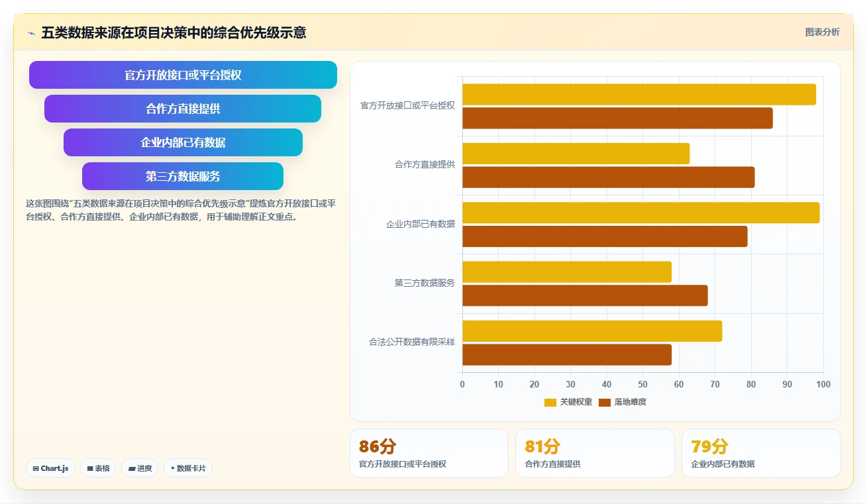
Task: Click the yellow bar for 合作方直接提供
Action: coord(576,154)
